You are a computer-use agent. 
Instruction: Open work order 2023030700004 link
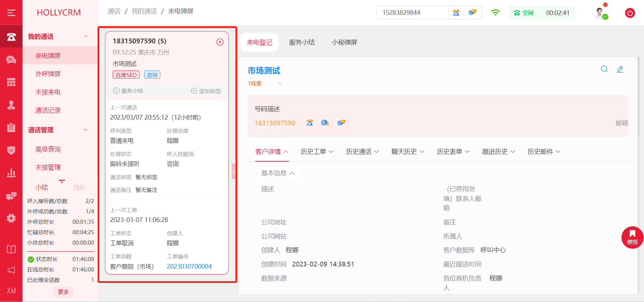pyautogui.click(x=189, y=266)
